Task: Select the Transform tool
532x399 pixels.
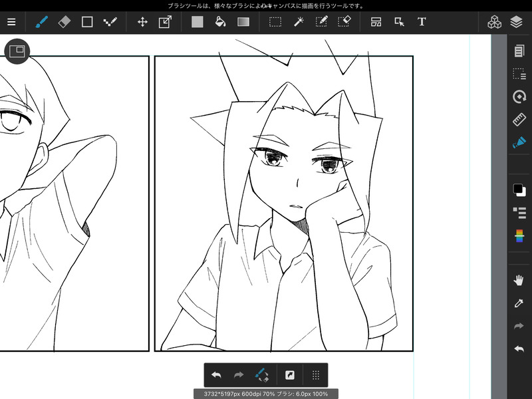Action: tap(165, 22)
